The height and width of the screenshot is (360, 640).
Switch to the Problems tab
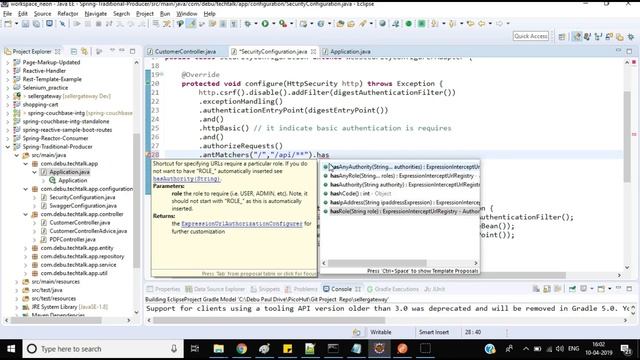(x=301, y=289)
